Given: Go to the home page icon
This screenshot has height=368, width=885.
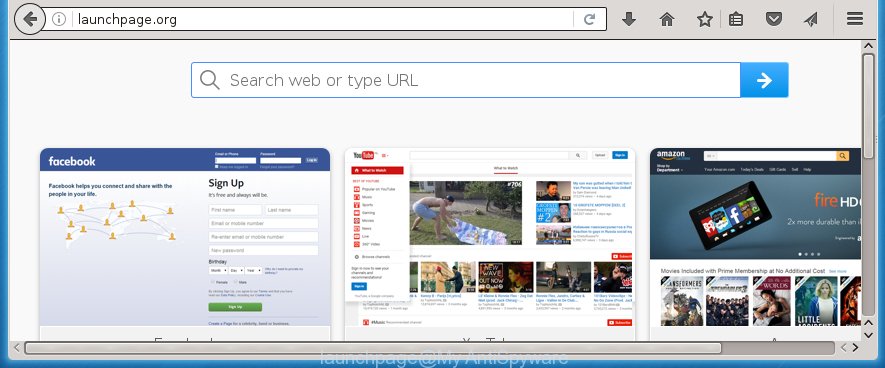Looking at the screenshot, I should pyautogui.click(x=667, y=19).
